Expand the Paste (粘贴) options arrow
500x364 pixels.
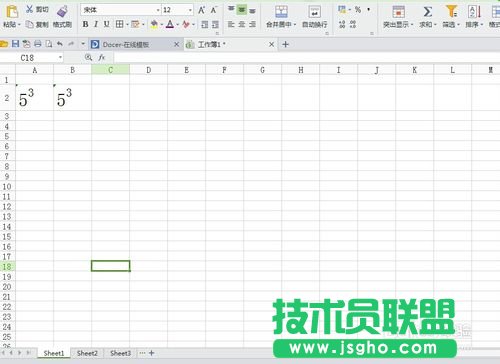(19, 25)
